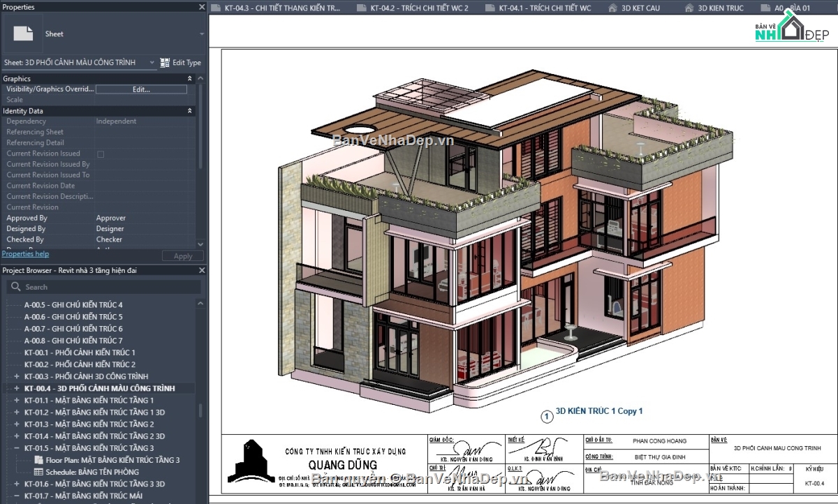Expand the KT-00.4 sheet node
This screenshot has width=838, height=504.
pos(16,388)
